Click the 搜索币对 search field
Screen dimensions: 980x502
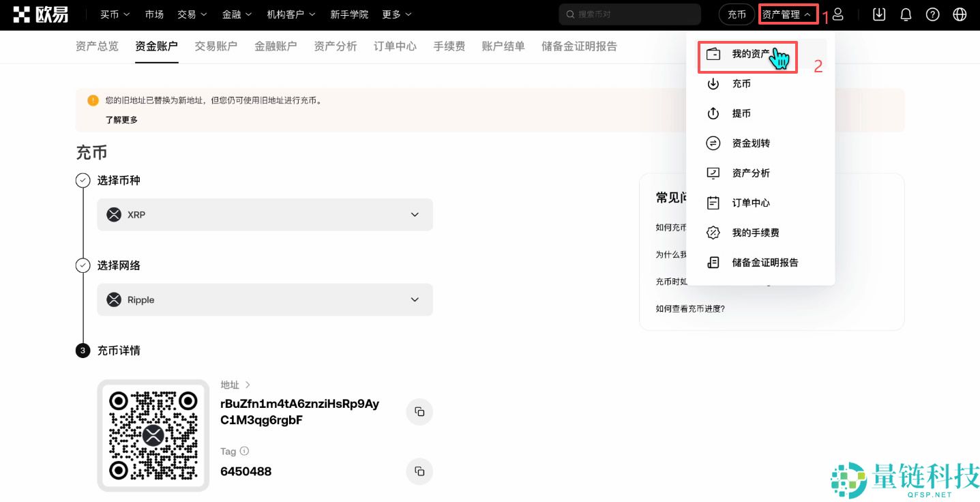[629, 14]
